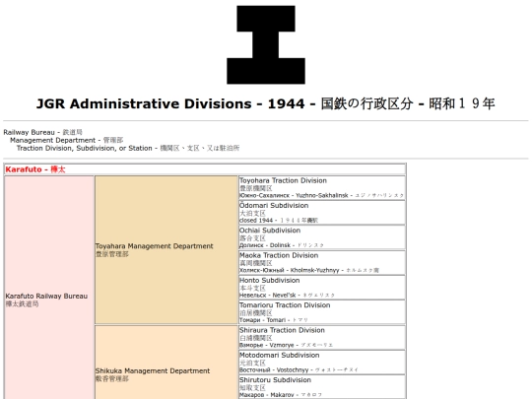This screenshot has width=532, height=399.
Task: Click the Railway Bureau legend line
Action: [x=42, y=132]
